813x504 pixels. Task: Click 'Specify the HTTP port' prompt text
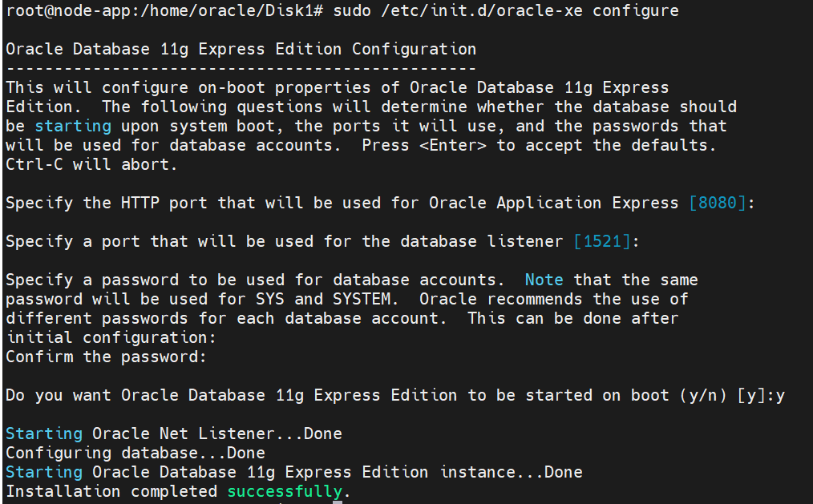(x=107, y=203)
